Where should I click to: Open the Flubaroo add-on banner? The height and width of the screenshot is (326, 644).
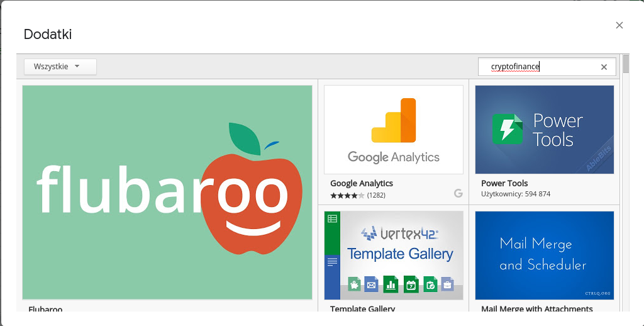(167, 193)
